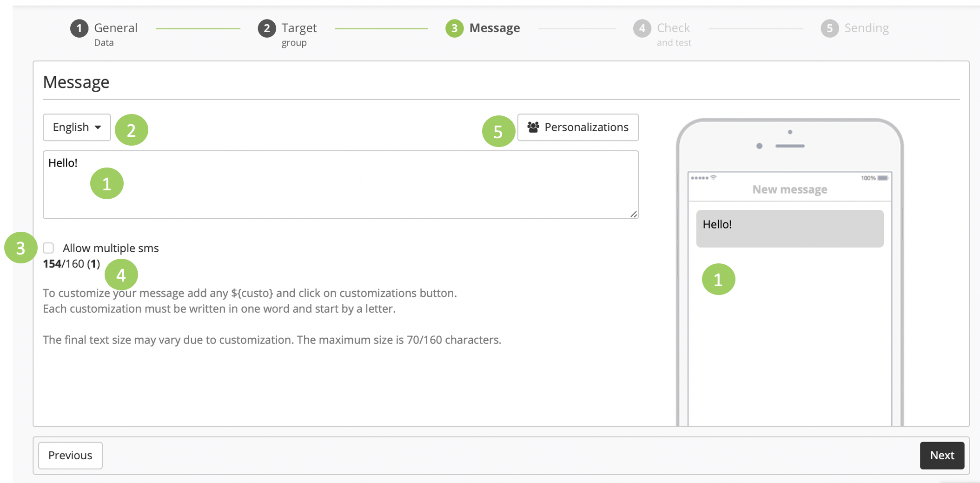The height and width of the screenshot is (483, 980).
Task: Click the step 4 Check circle icon
Action: coord(642,28)
